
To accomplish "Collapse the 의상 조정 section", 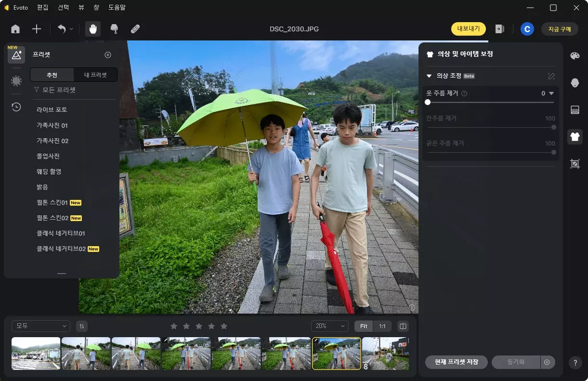I will tap(429, 76).
